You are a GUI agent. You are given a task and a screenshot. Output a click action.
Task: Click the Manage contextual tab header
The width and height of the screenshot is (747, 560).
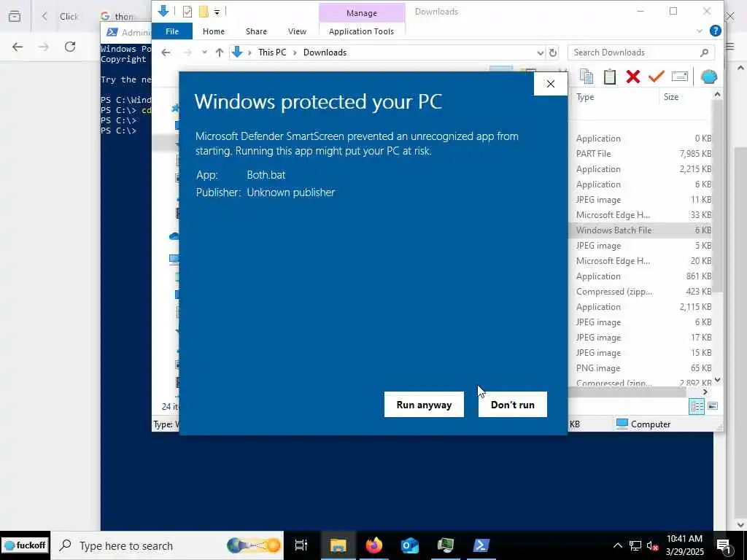[362, 13]
